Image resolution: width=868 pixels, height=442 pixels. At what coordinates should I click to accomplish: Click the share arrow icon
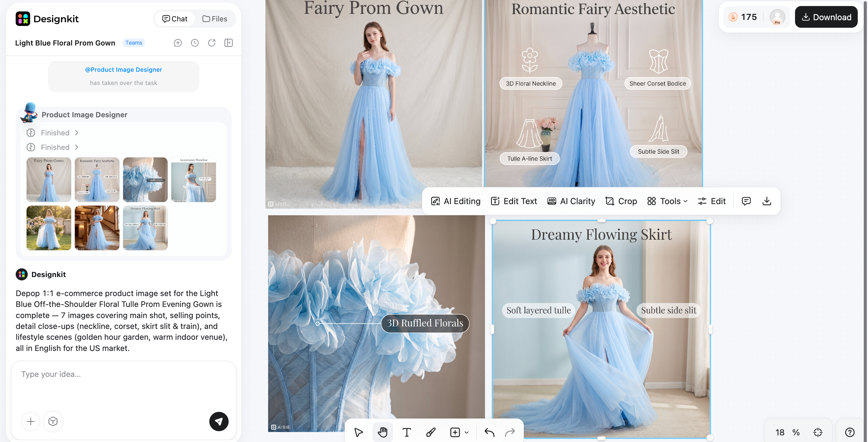coord(212,43)
